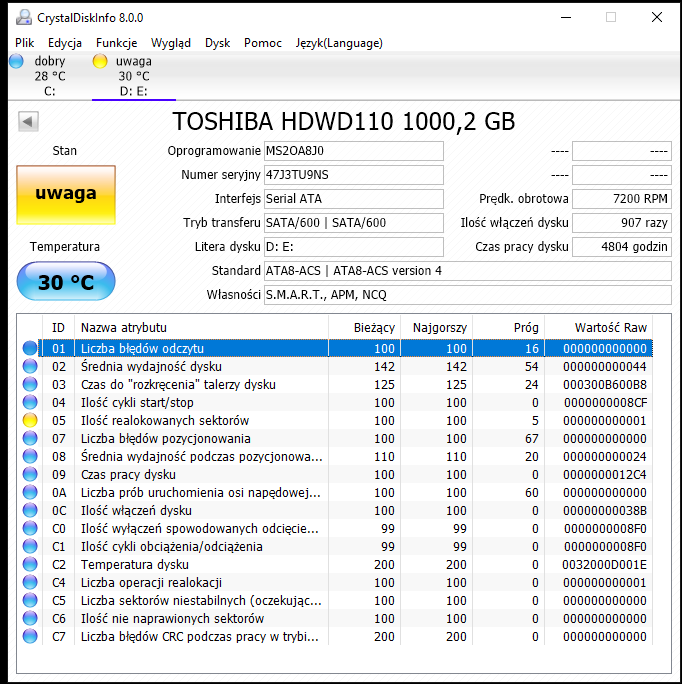Click the serial number field 47J3TU9NS
Screen dimensions: 682x684
(354, 175)
